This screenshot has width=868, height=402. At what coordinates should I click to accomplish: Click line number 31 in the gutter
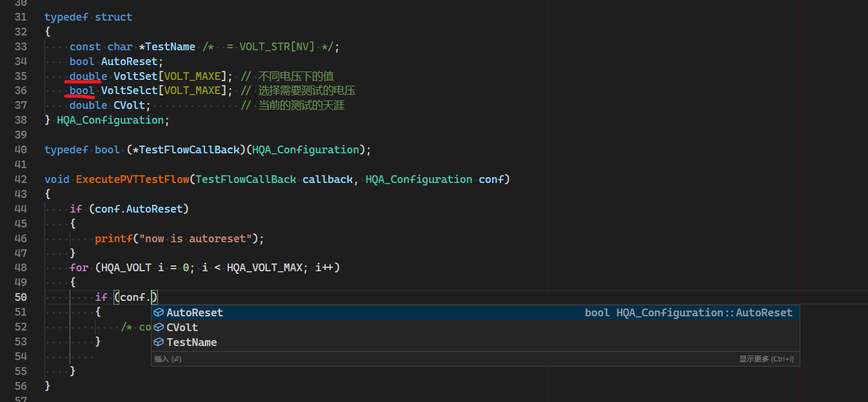tap(21, 17)
